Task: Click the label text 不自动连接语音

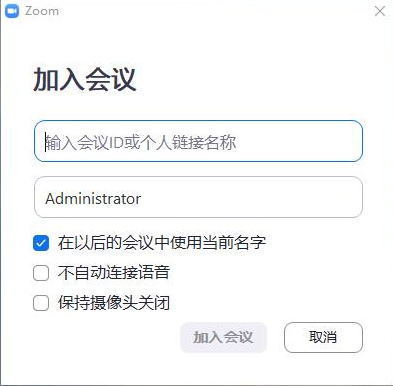Action: (114, 273)
